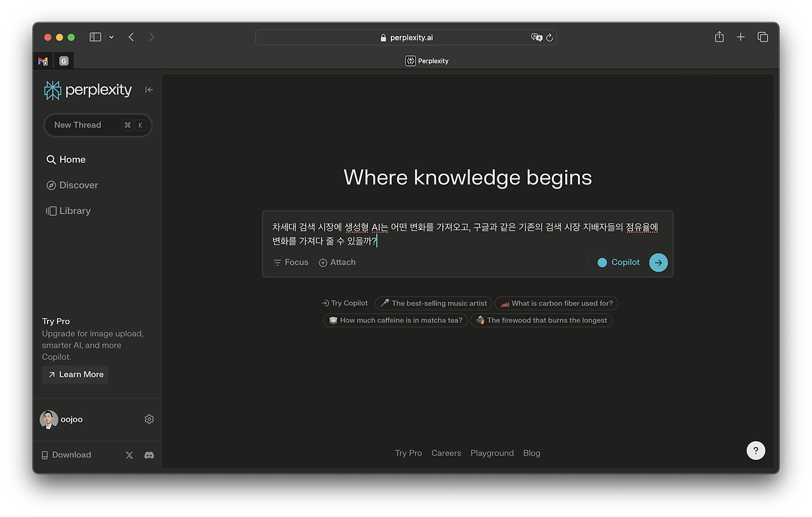Choose the matcha tea caffeine suggestion

pyautogui.click(x=395, y=320)
